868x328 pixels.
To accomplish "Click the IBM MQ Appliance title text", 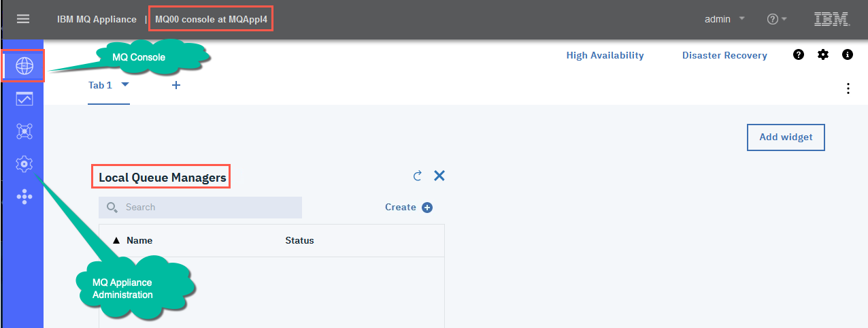I will point(97,19).
